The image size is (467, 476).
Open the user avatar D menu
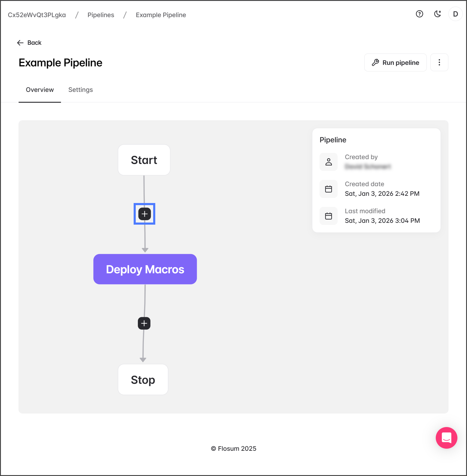pos(455,14)
